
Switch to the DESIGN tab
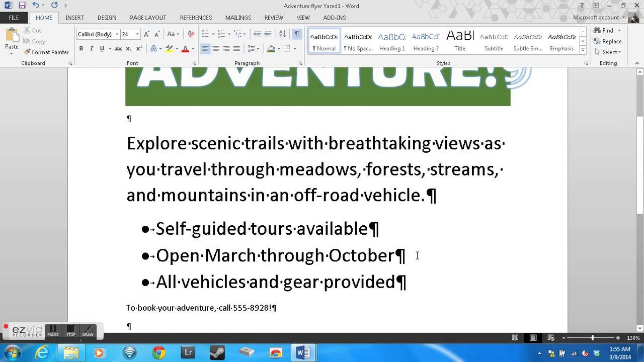pyautogui.click(x=107, y=18)
